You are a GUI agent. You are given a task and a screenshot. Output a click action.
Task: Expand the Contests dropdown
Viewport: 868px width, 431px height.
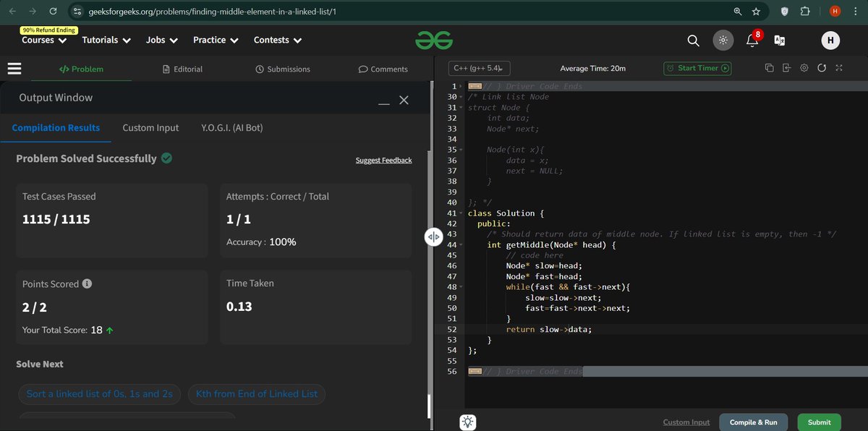click(x=278, y=40)
